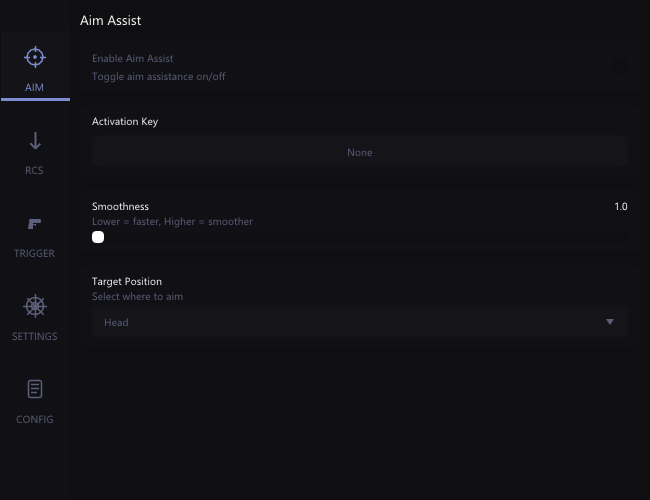This screenshot has height=500, width=650.
Task: Click the Activation Key None button
Action: click(x=359, y=151)
